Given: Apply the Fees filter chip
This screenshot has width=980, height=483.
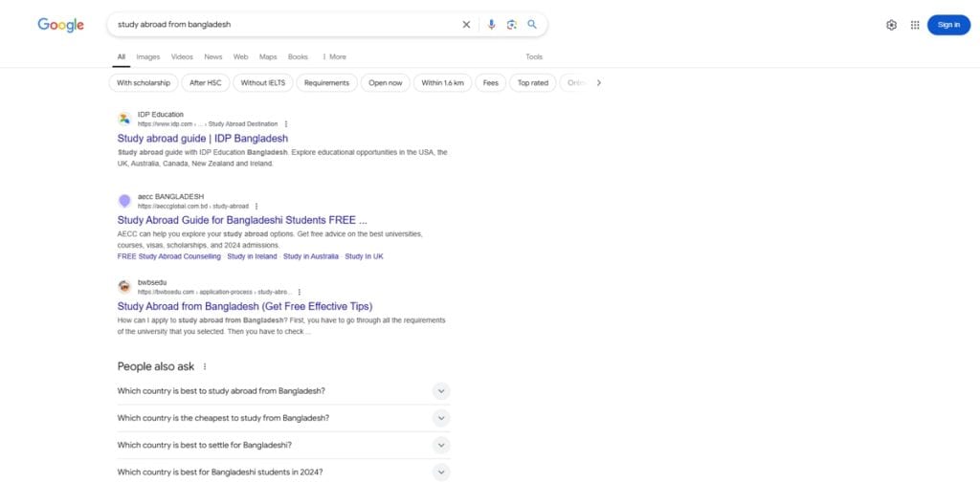Looking at the screenshot, I should 491,82.
